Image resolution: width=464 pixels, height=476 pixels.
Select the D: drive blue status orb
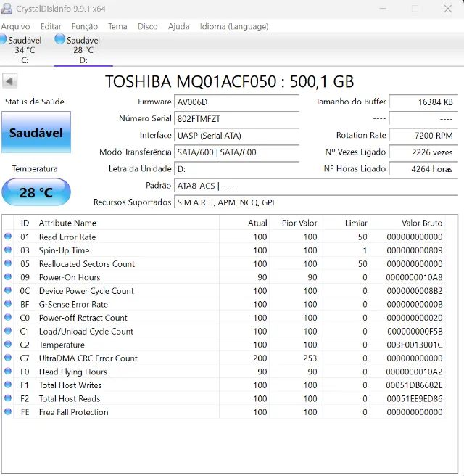click(x=59, y=39)
